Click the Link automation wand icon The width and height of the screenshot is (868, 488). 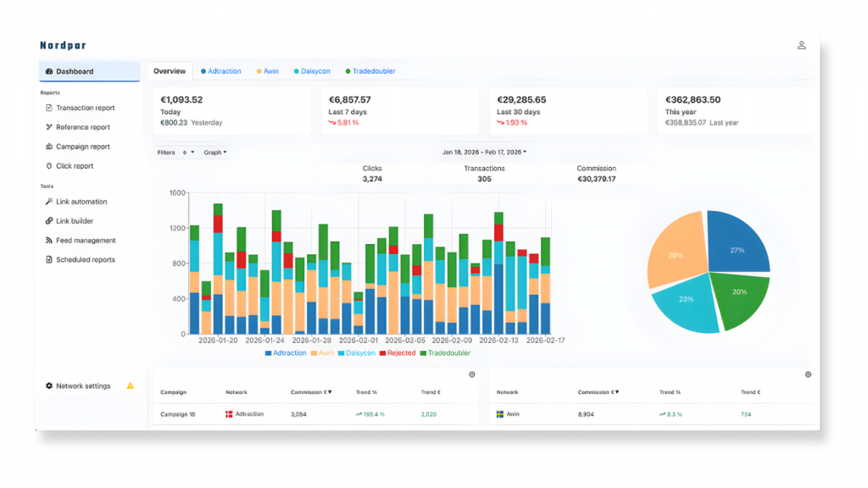48,202
